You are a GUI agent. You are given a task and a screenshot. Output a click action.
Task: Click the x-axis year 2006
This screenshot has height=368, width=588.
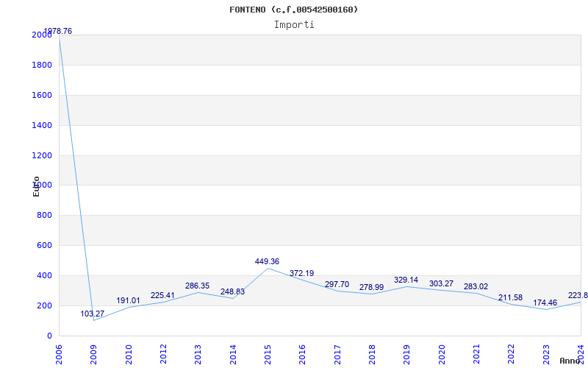pos(59,354)
